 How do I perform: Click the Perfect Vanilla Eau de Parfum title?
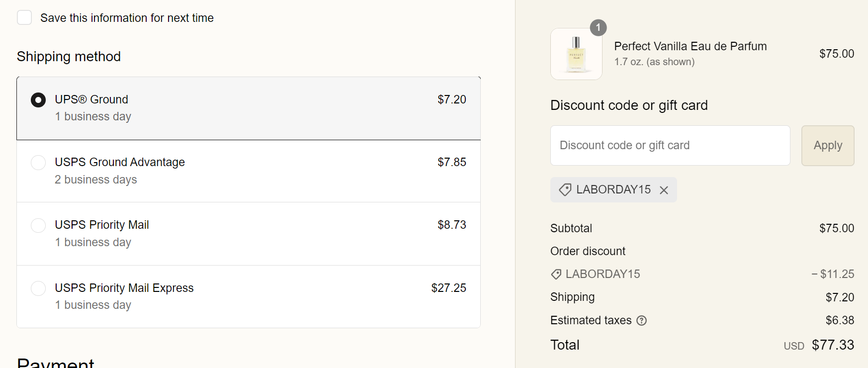(690, 46)
